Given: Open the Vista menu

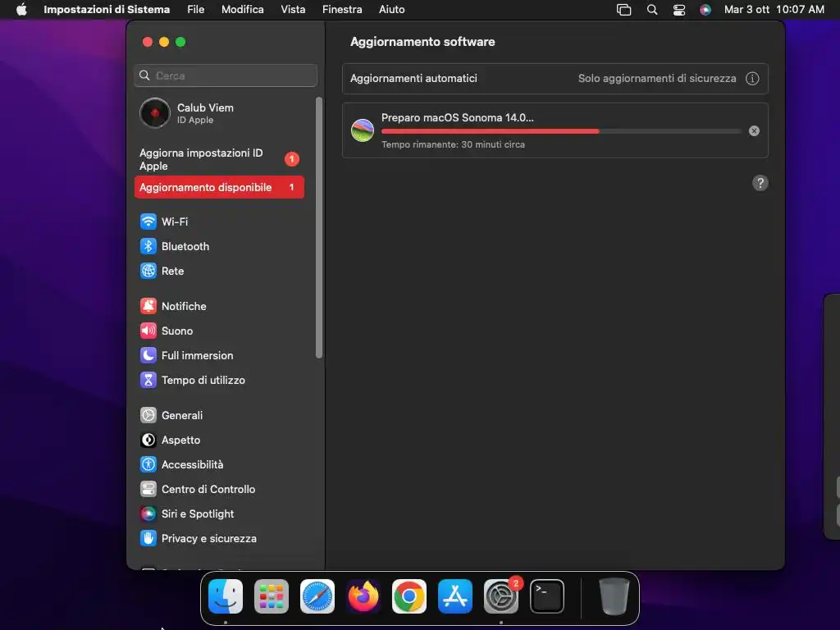Looking at the screenshot, I should pos(293,10).
